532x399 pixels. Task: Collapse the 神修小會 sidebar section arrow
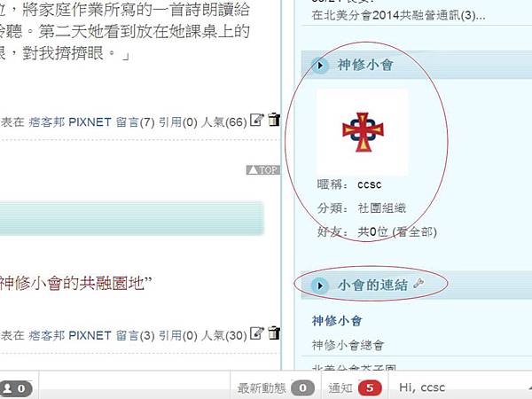pos(319,65)
